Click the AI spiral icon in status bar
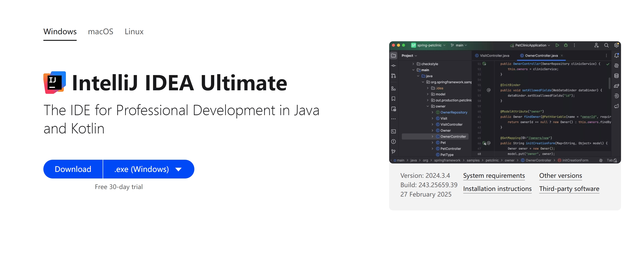 (x=600, y=160)
